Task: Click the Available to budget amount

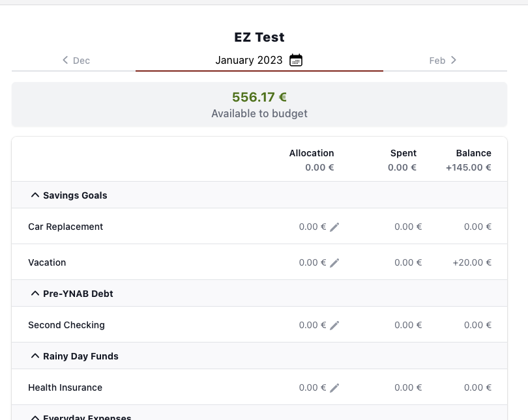Action: coord(259,96)
